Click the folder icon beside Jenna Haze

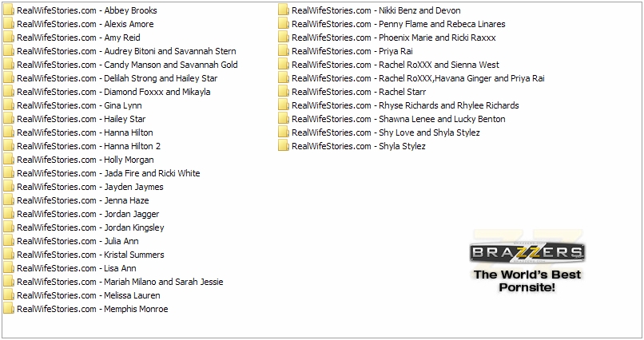coord(9,200)
